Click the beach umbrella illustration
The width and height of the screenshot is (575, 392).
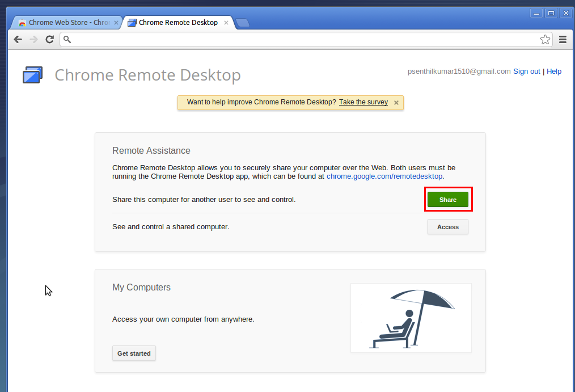411,318
